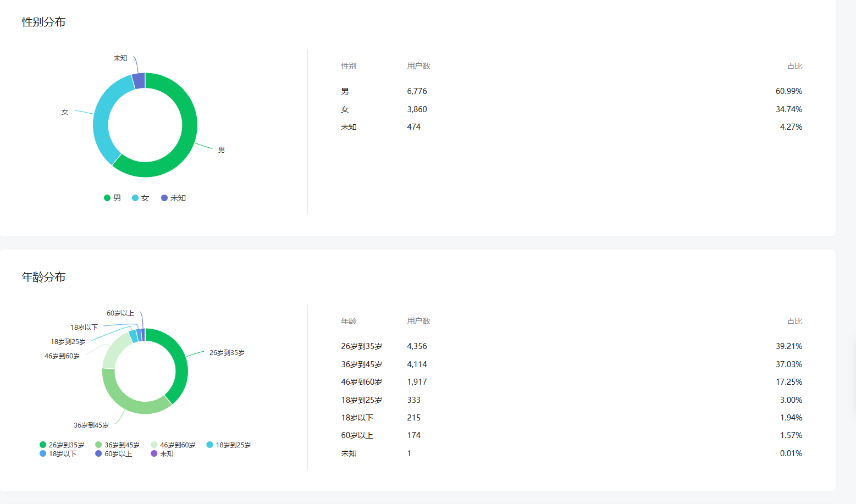Click the 年龄 column header
Viewport: 856px width, 504px height.
point(349,321)
